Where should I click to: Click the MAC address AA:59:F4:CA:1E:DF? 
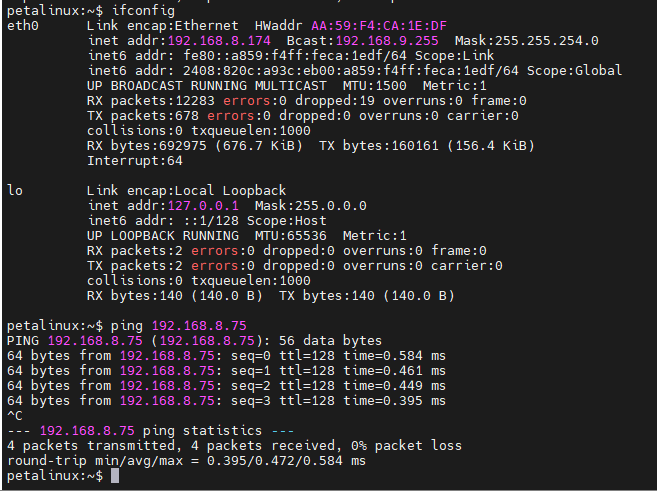click(379, 25)
